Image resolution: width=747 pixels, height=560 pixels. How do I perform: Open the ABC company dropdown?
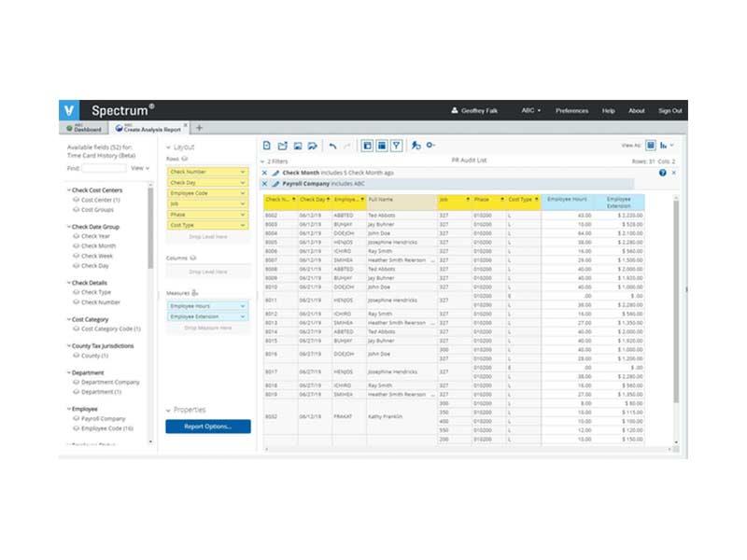530,110
